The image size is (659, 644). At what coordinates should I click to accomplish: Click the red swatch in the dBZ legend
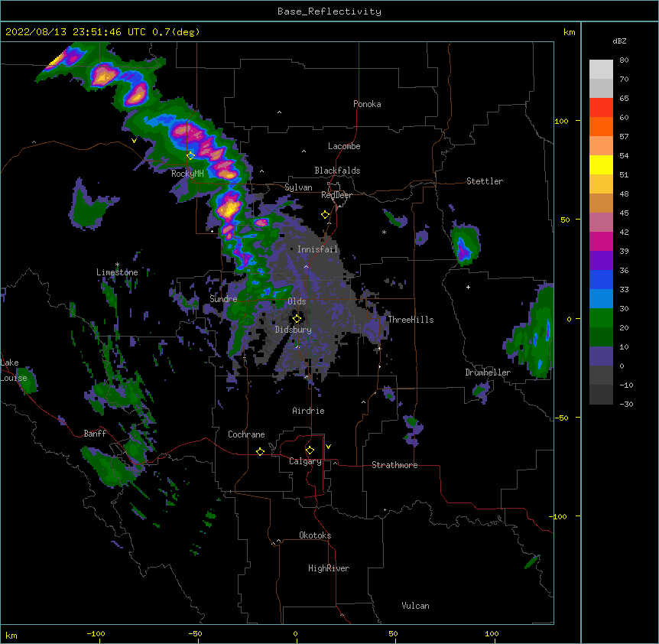tap(601, 108)
